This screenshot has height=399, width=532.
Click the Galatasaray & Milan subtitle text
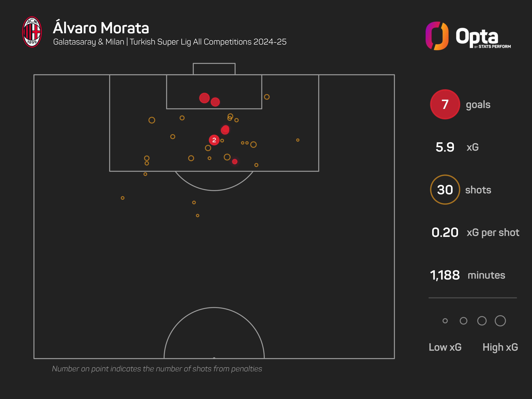170,42
